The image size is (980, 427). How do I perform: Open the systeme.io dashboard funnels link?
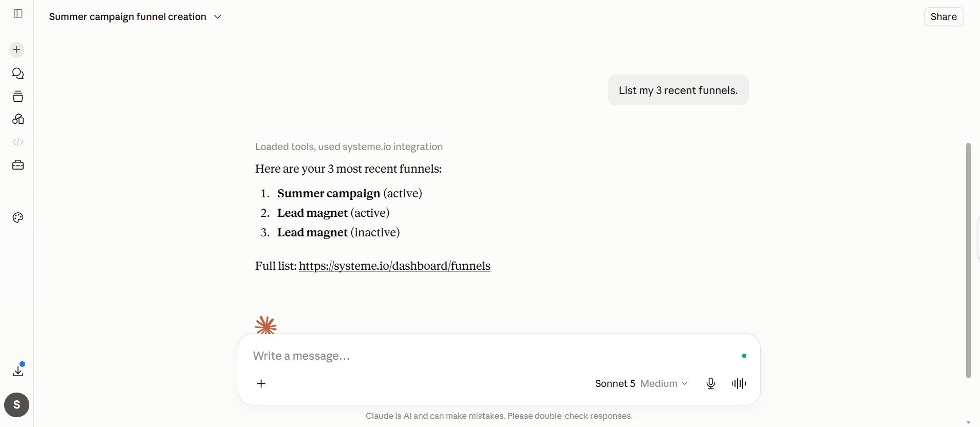394,266
